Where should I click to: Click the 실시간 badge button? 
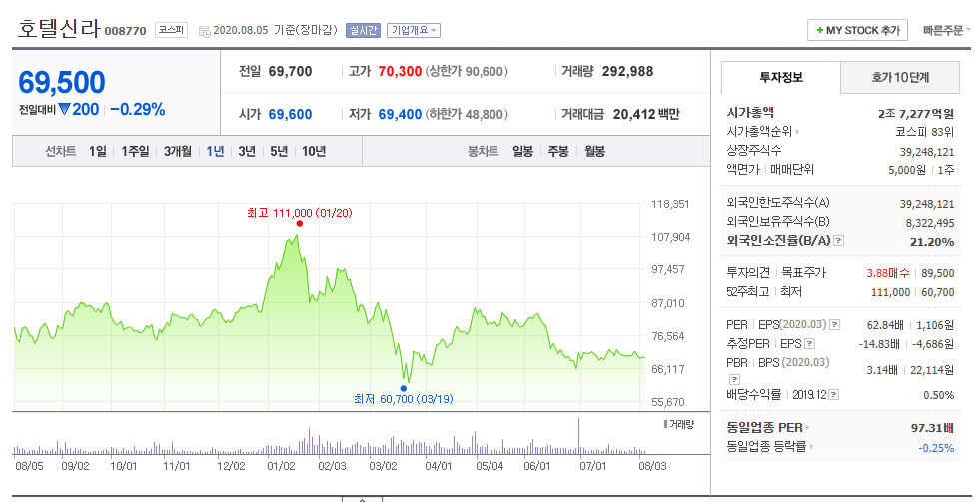(363, 30)
